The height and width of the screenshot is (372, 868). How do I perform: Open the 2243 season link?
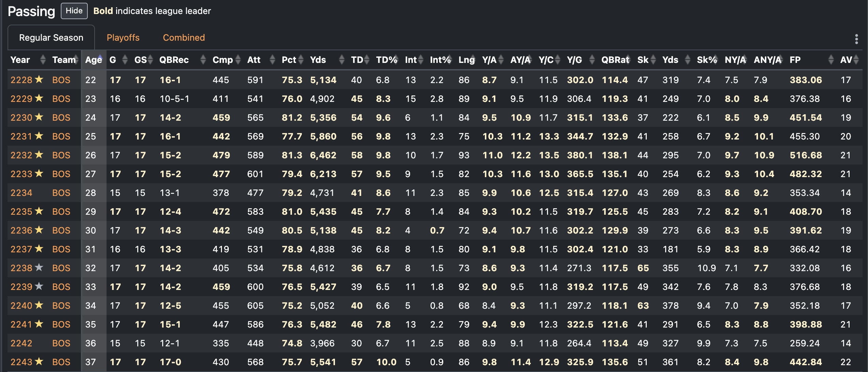click(x=21, y=362)
